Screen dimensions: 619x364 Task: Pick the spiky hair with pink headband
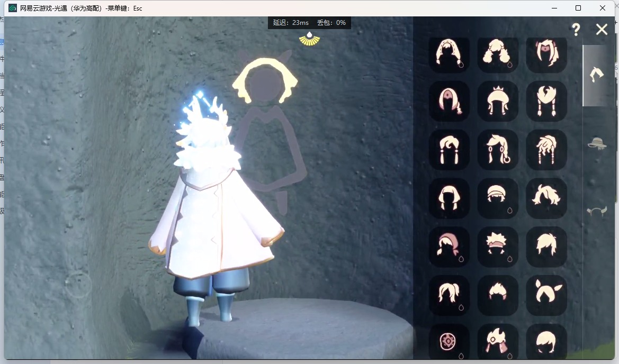tap(497, 247)
